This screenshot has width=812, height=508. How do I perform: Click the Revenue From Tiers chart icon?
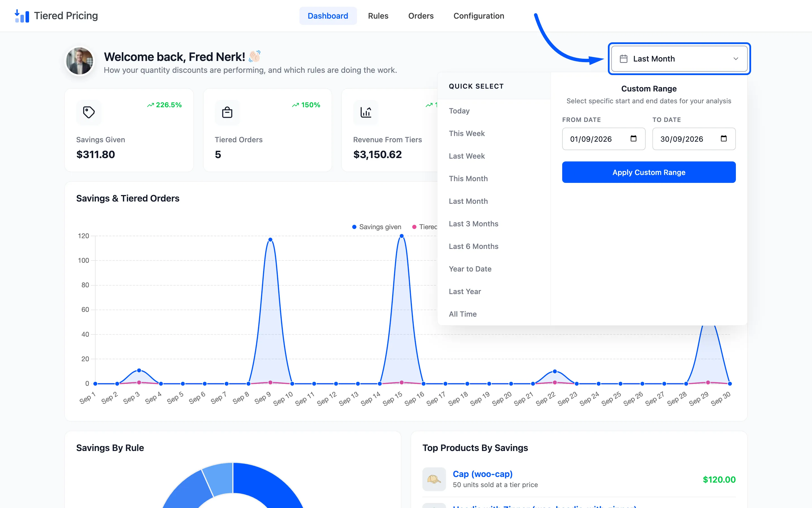[x=366, y=112]
